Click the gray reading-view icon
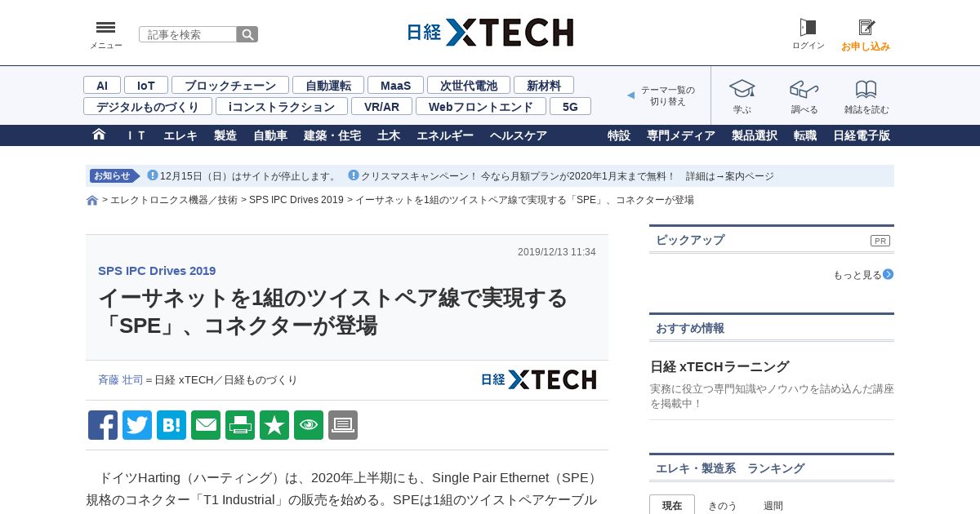Screen dimensions: 980x514 343,425
